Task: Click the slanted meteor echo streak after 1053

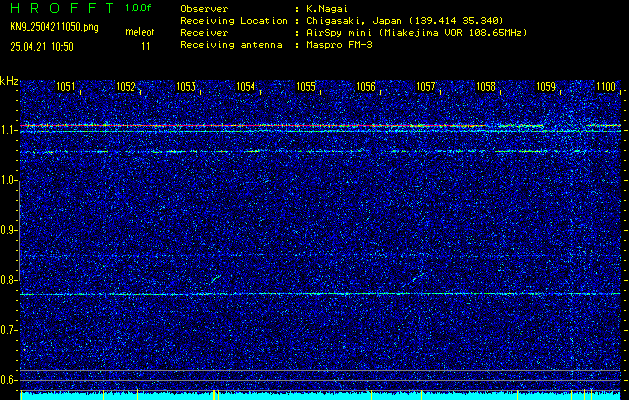Action: [216, 279]
